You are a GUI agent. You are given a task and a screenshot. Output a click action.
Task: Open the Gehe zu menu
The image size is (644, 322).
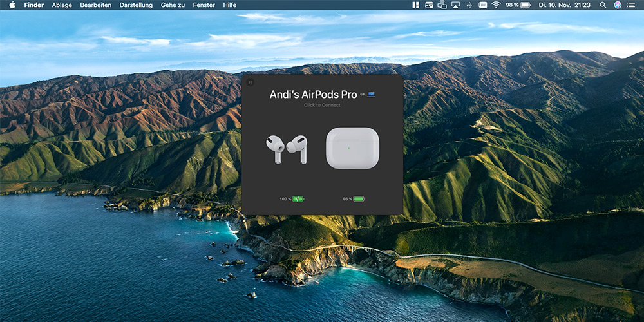pyautogui.click(x=173, y=5)
